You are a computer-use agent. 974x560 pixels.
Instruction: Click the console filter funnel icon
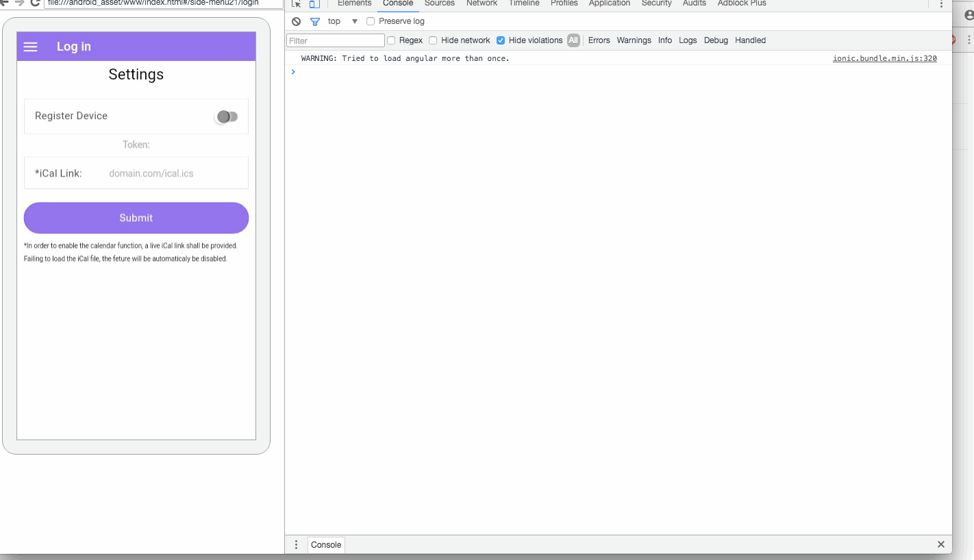coord(315,21)
